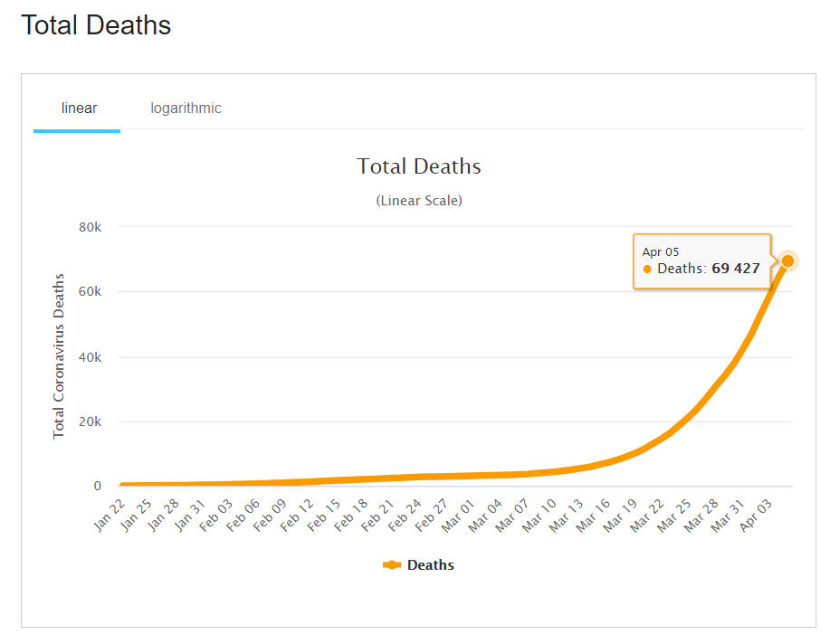Click the (Linear Scale) subtitle
The height and width of the screenshot is (644, 830).
click(419, 201)
